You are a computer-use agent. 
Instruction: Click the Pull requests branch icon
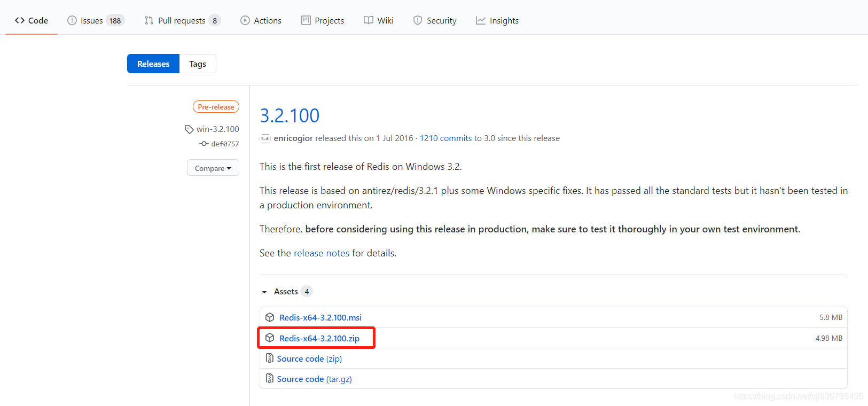pyautogui.click(x=149, y=20)
